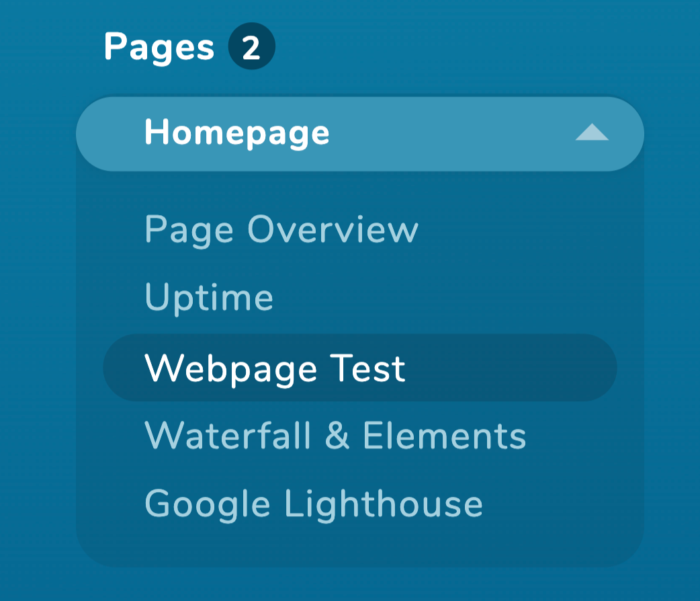
Task: Click the word Overview in Page Overview
Action: point(333,229)
